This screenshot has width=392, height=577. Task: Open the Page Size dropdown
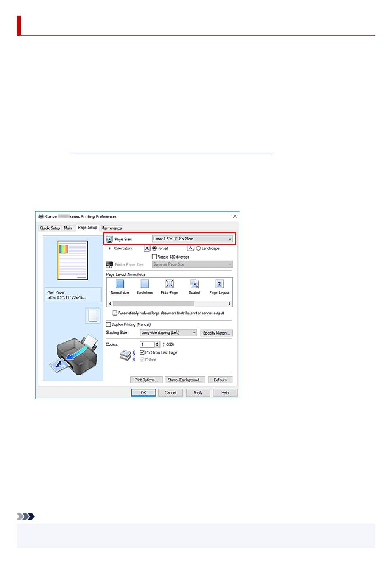coord(192,239)
